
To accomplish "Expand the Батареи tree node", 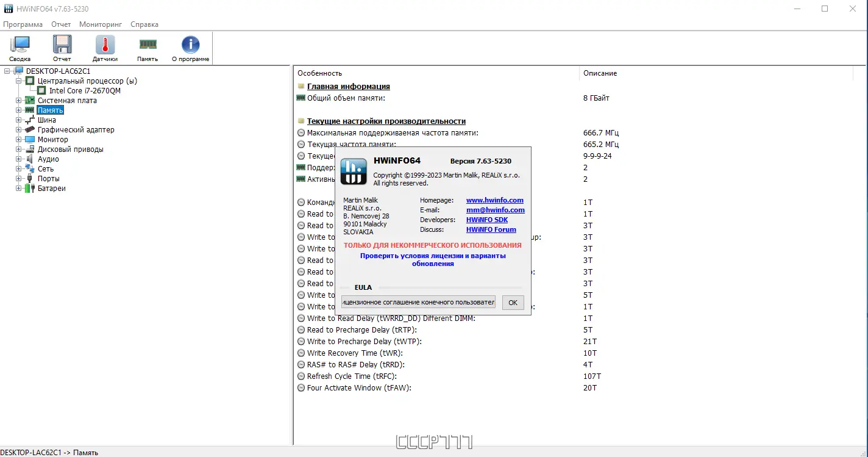I will point(18,189).
